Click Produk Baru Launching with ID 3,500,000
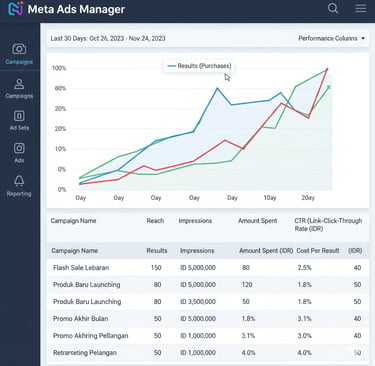Screen dimensions: 375x366 point(87,302)
